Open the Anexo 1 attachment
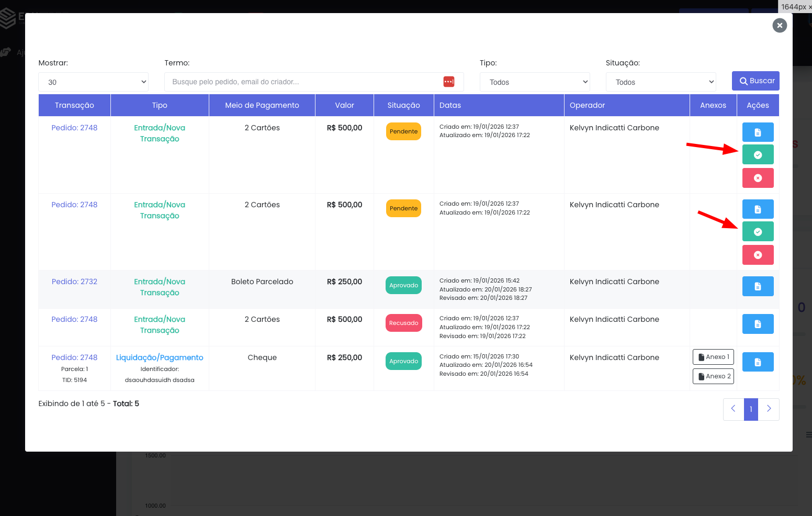The width and height of the screenshot is (812, 516). point(714,357)
